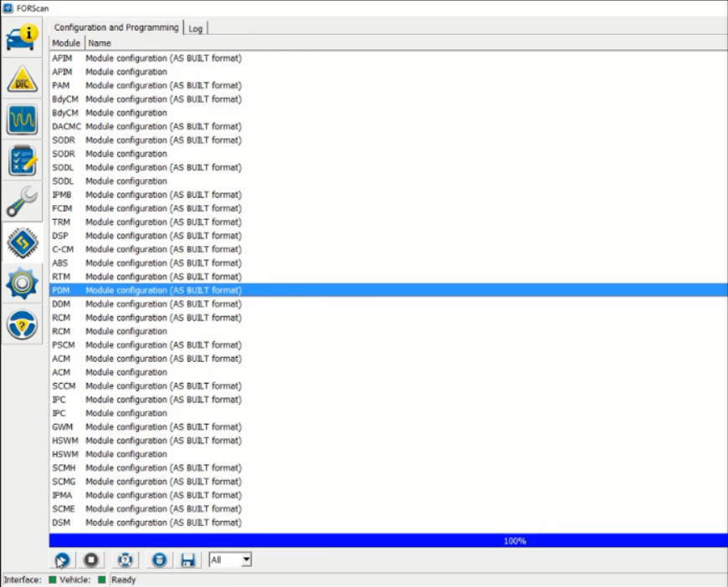The image size is (728, 587).
Task: Click the Vehicle green status indicator
Action: tap(102, 579)
